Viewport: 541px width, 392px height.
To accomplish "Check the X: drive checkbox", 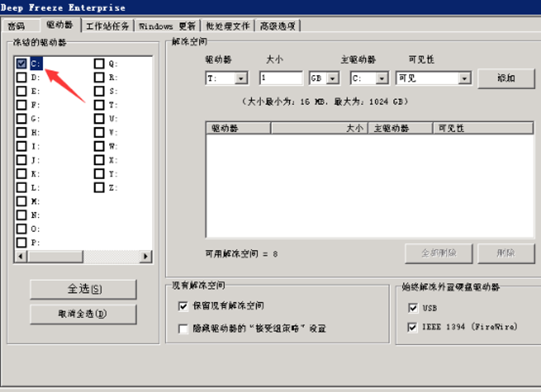I will click(x=99, y=160).
